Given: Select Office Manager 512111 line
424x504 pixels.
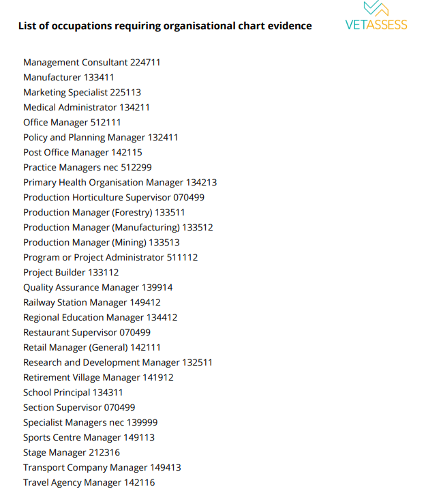Looking at the screenshot, I should point(72,123).
